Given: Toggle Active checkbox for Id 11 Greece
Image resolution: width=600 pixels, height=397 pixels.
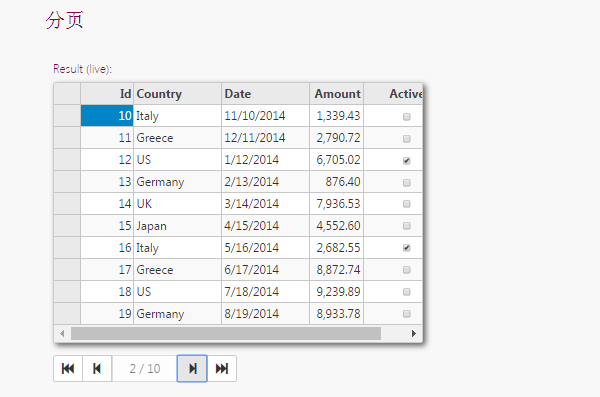Looking at the screenshot, I should point(407,138).
